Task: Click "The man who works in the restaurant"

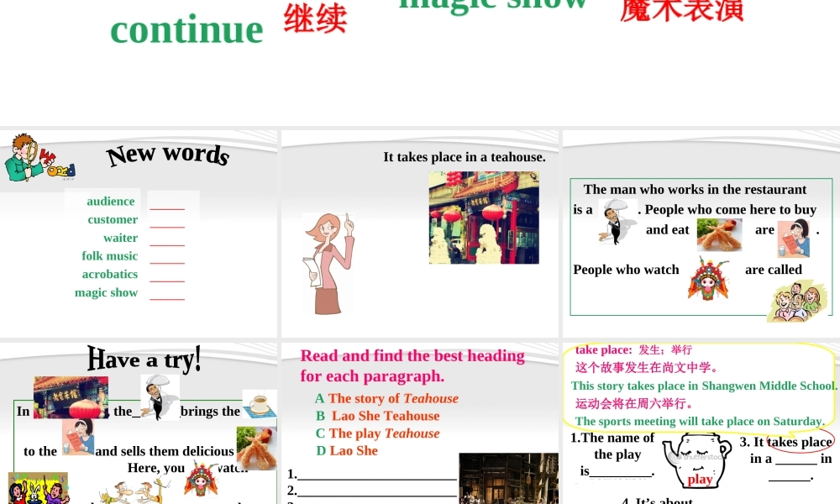Action: (695, 190)
